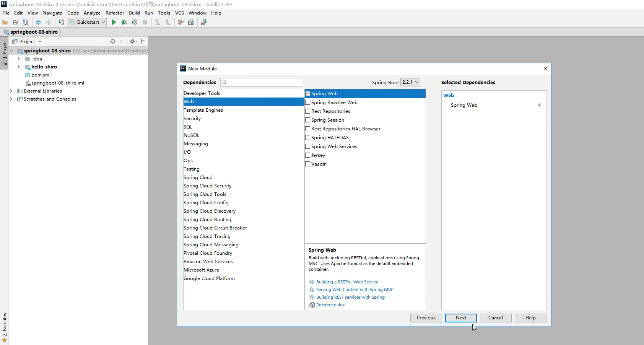
Task: Open the Build menu
Action: point(134,13)
